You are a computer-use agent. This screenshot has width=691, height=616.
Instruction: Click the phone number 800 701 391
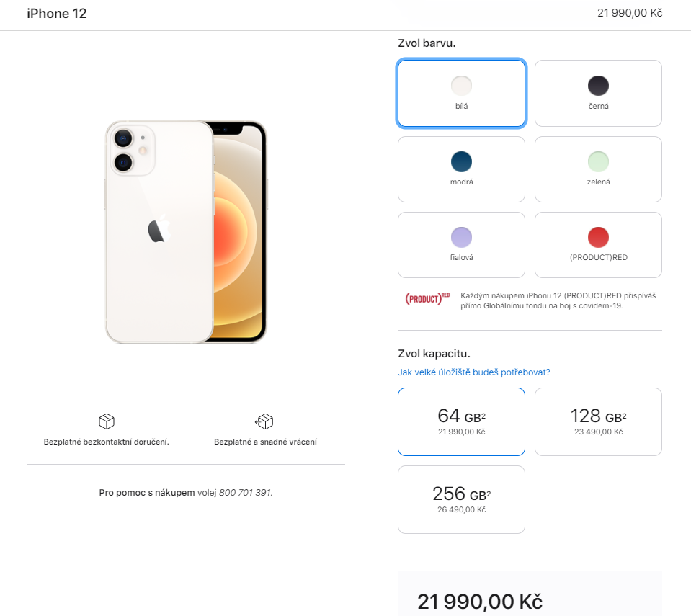[x=246, y=493]
